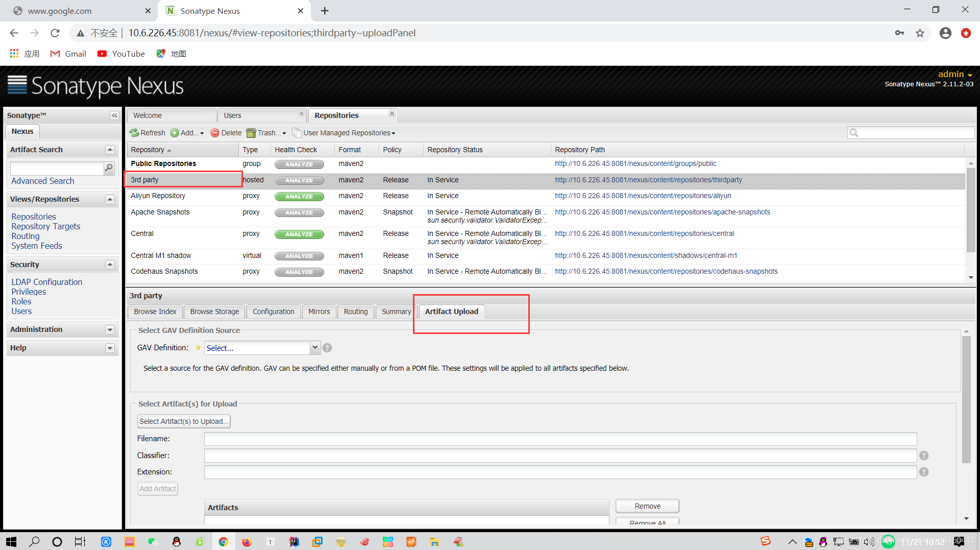Click Analyze for Public Repositories
The image size is (980, 550).
click(299, 164)
